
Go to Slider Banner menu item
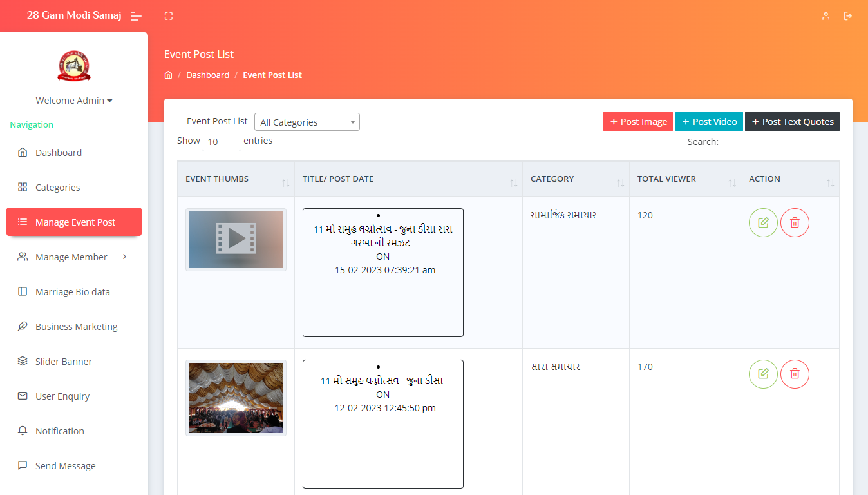(63, 362)
